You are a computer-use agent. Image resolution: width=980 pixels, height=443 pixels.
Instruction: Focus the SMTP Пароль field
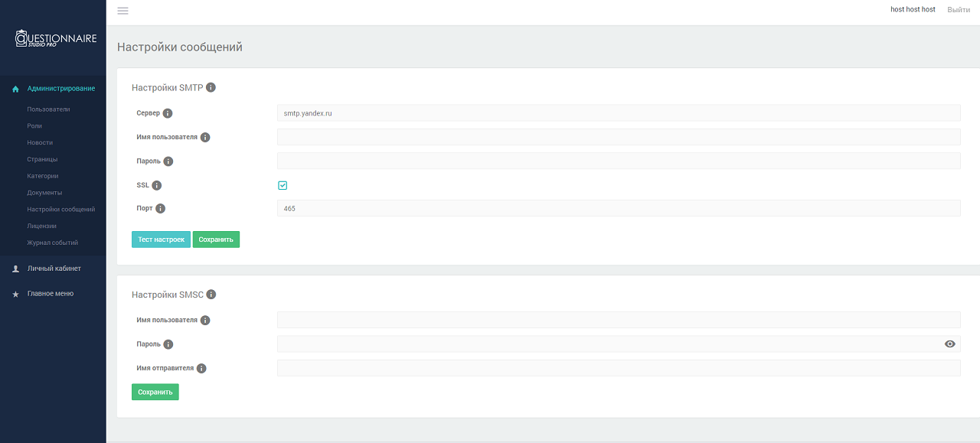619,161
